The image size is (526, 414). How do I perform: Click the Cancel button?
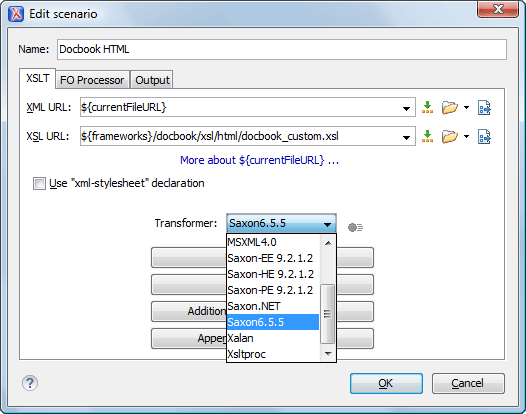point(468,383)
